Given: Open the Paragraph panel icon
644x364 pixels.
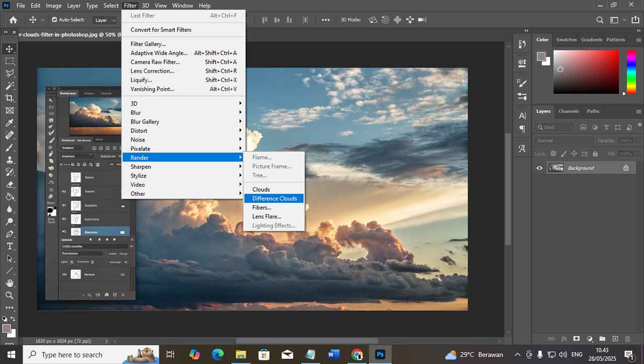Looking at the screenshot, I should (x=522, y=129).
